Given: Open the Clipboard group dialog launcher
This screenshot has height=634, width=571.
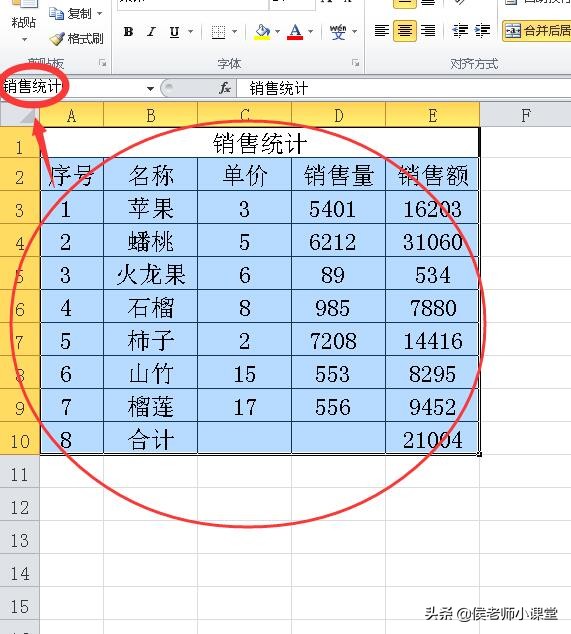Looking at the screenshot, I should (103, 63).
